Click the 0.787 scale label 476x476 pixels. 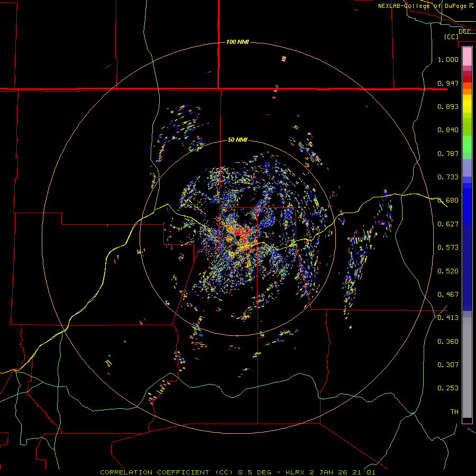[448, 153]
